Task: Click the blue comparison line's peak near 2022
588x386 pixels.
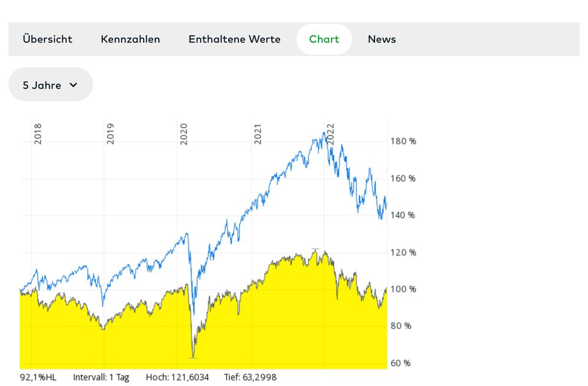Action: tap(323, 134)
